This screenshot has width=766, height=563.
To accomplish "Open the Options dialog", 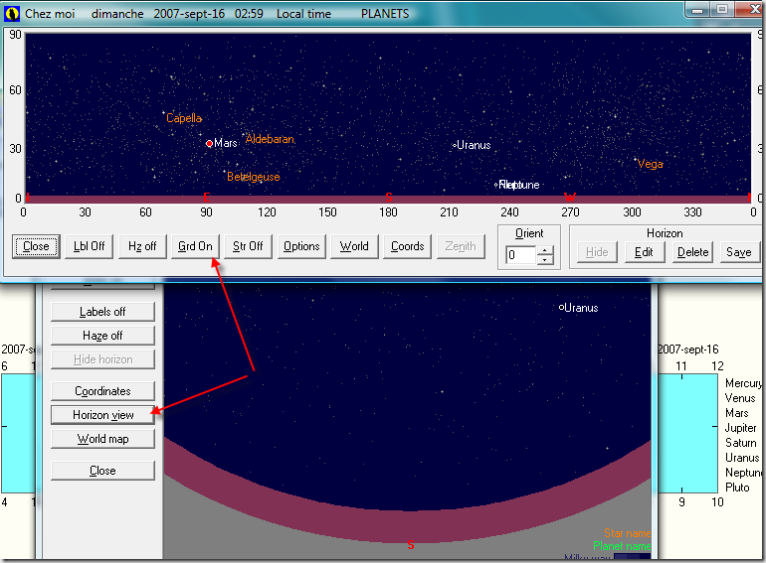I will coord(301,247).
